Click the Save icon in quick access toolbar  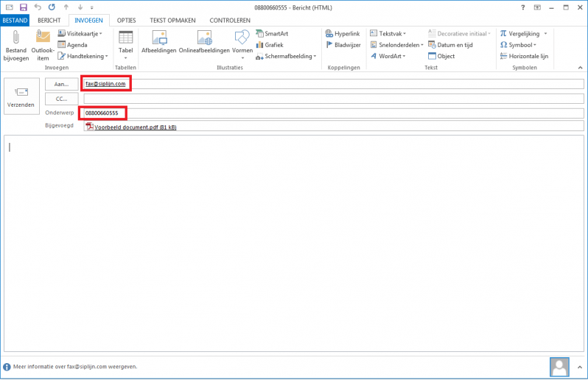[24, 7]
